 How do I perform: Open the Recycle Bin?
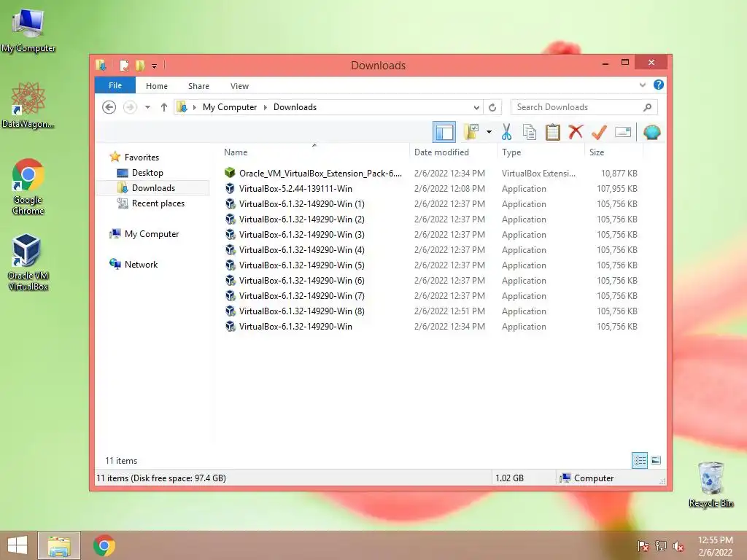coord(711,484)
